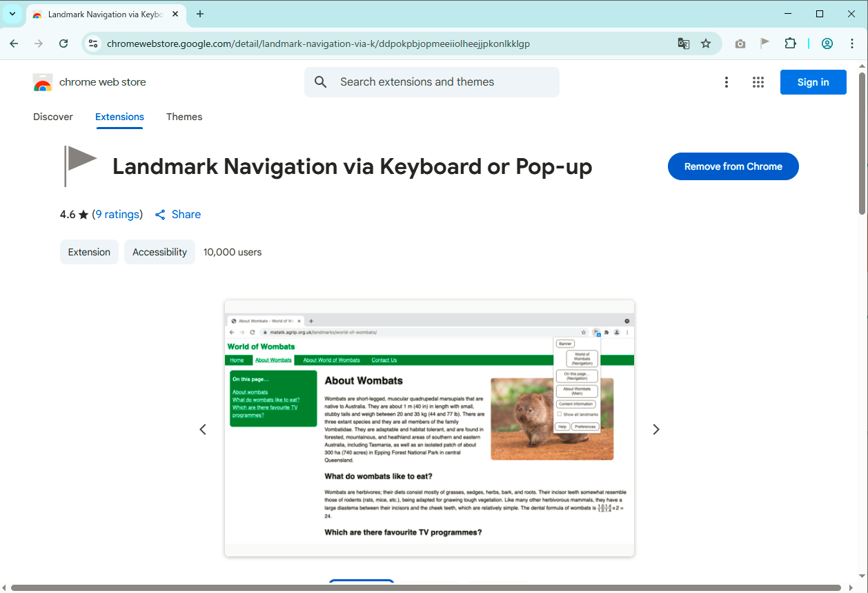Share this extension

[x=178, y=214]
